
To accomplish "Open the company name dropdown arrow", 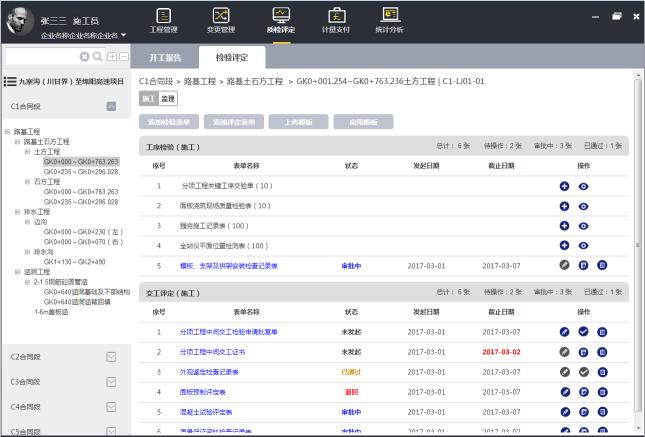I will click(x=123, y=35).
